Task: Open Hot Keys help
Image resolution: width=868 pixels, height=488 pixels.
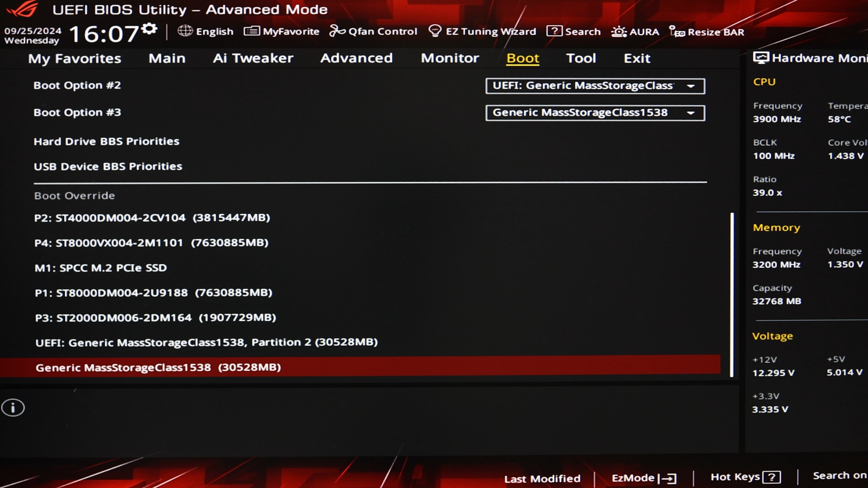Action: click(x=745, y=477)
